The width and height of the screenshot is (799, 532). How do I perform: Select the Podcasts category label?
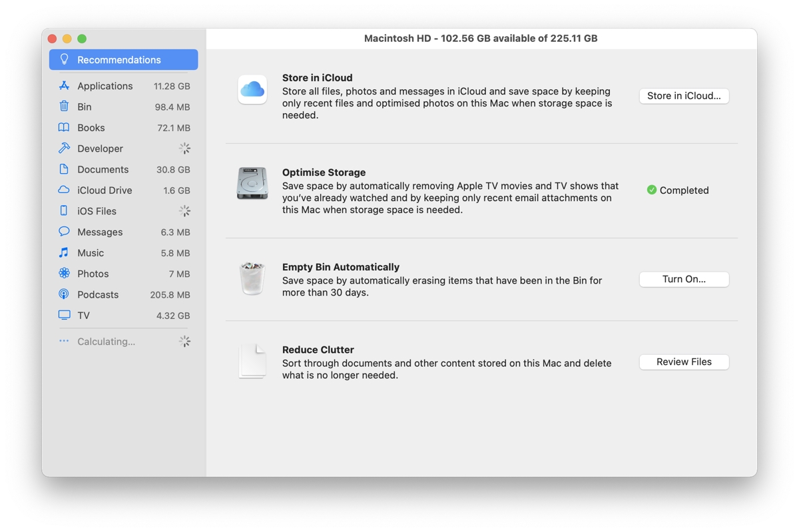[x=98, y=294]
